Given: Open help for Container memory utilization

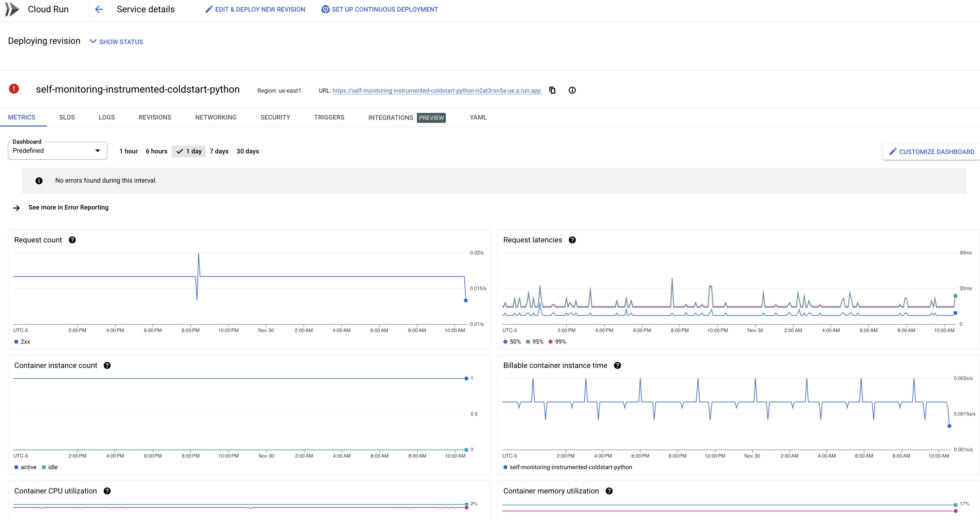Looking at the screenshot, I should click(x=609, y=491).
